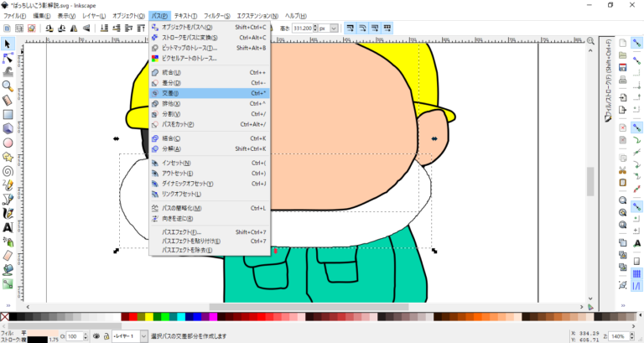Select the Tweak tool
Screen dimensions: 644x343
point(8,72)
